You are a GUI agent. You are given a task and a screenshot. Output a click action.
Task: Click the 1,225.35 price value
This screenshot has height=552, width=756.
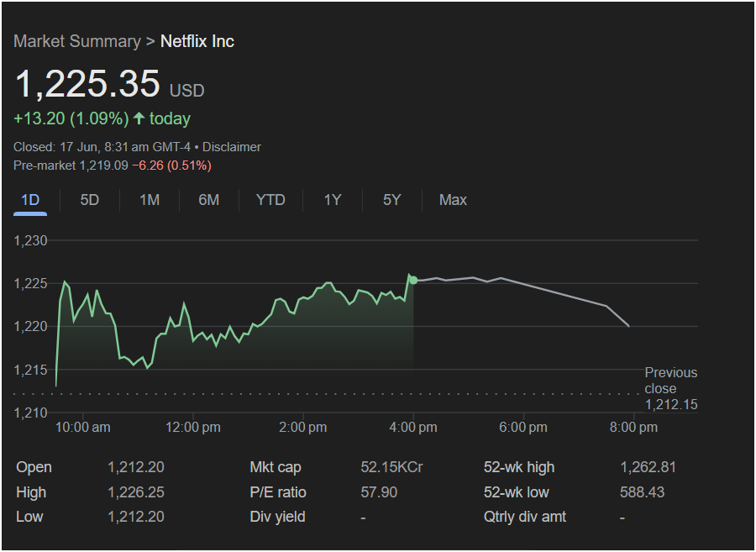[x=87, y=84]
